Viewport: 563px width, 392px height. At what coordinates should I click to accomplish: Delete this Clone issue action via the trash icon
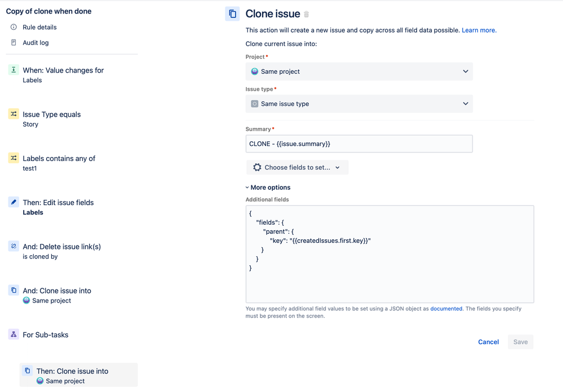click(306, 14)
